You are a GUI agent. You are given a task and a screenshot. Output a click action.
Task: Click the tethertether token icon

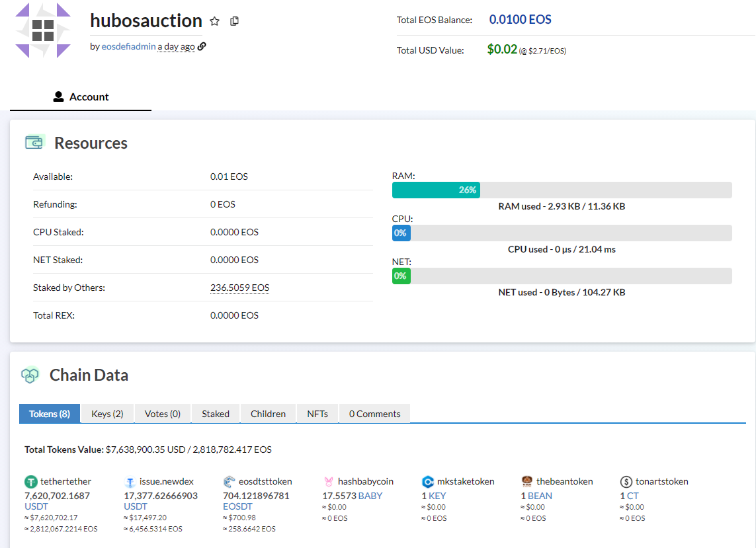click(x=30, y=482)
